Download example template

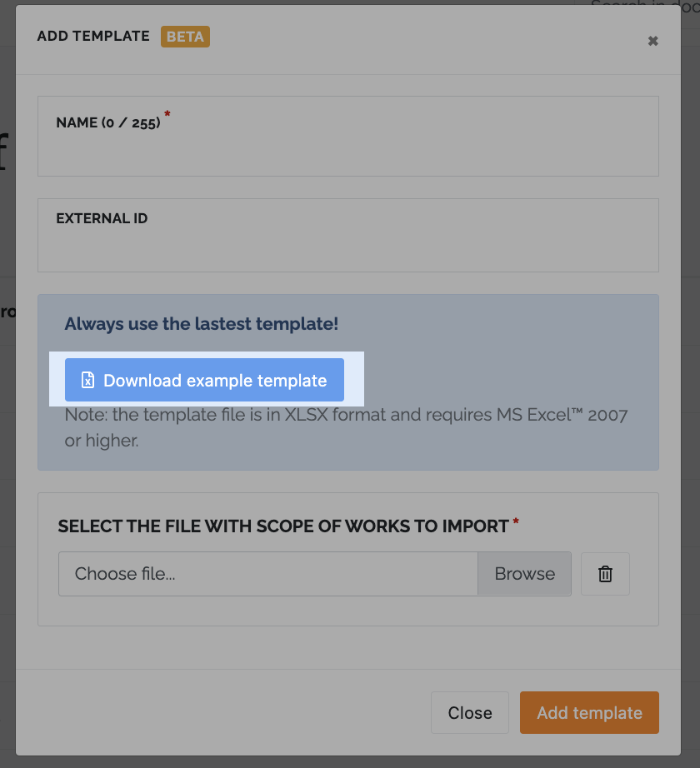tap(204, 380)
